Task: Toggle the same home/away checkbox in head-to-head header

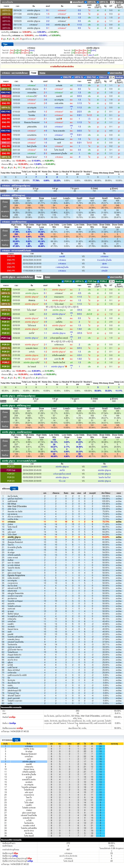Action: pyautogui.click(x=72, y=2)
